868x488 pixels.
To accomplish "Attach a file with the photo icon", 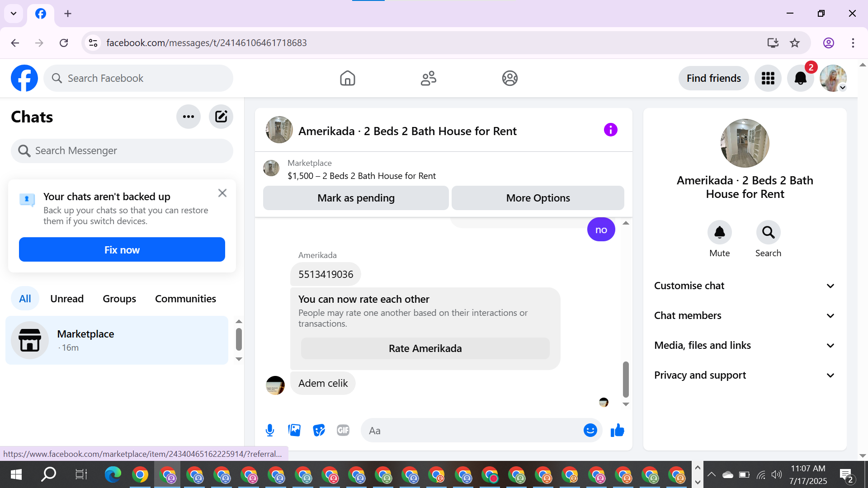I will tap(294, 430).
